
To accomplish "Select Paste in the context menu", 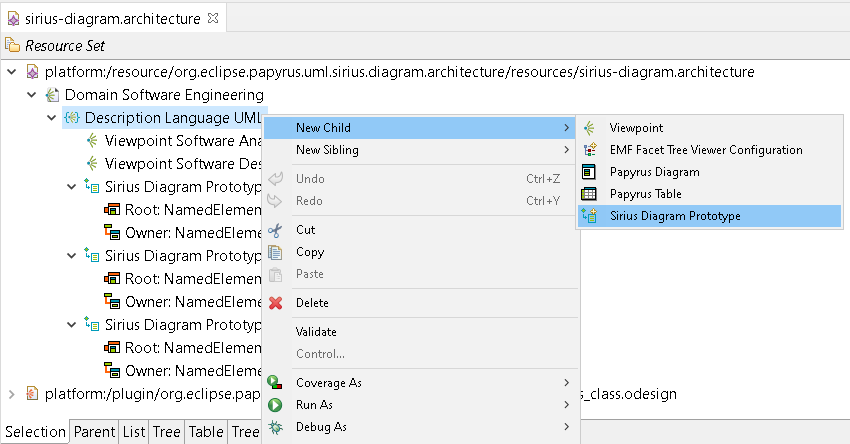I will [x=421, y=274].
